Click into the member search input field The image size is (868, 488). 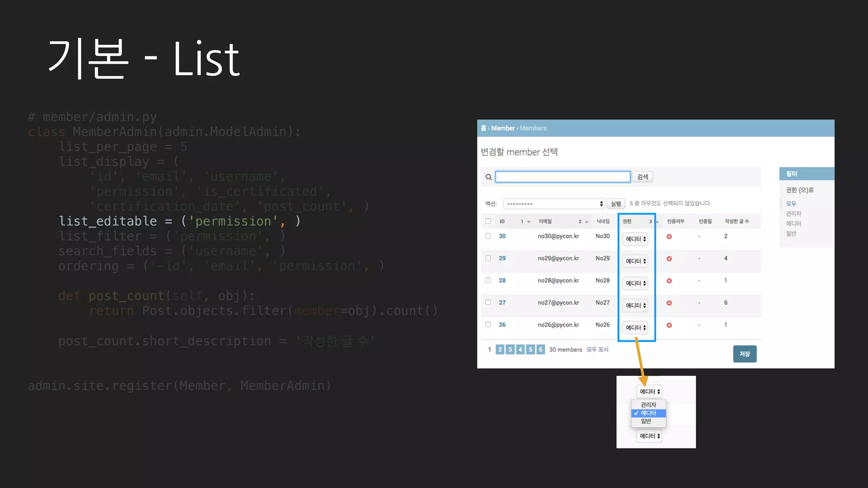pyautogui.click(x=562, y=177)
